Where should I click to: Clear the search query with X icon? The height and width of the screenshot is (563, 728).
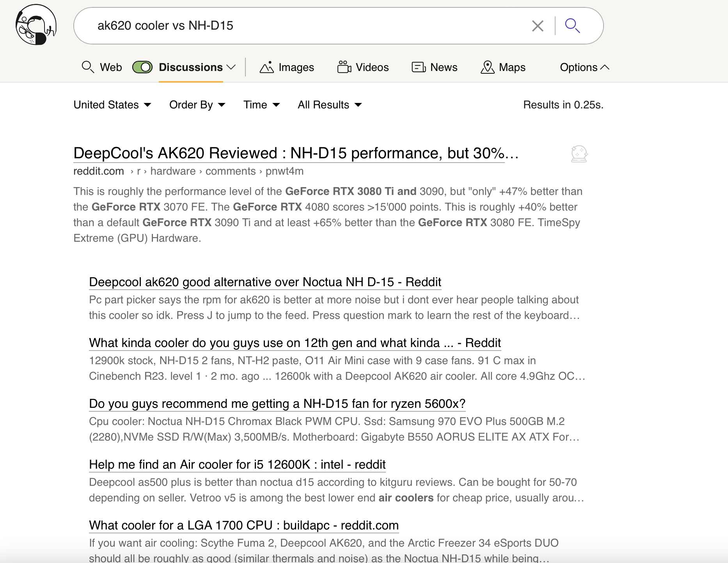pyautogui.click(x=538, y=26)
